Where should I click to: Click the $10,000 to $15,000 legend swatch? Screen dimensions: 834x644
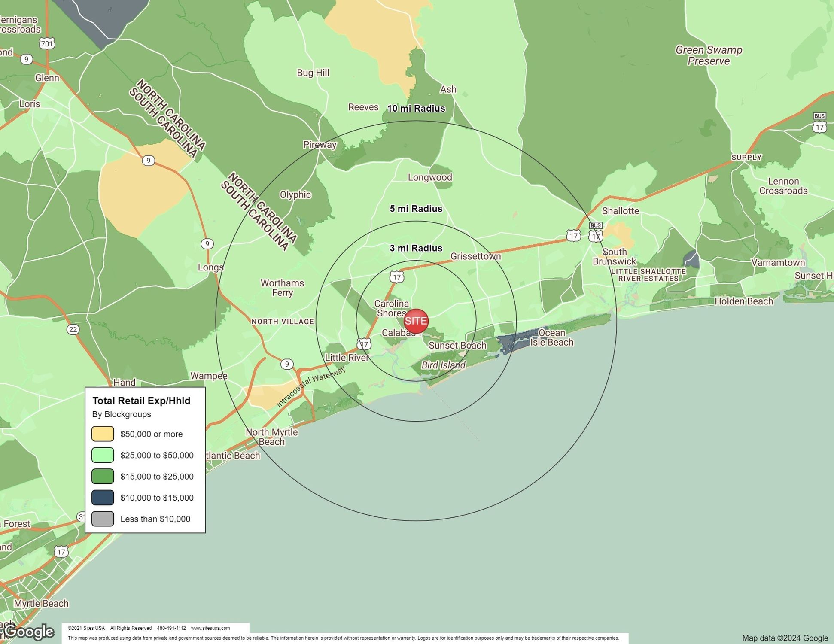pos(103,498)
